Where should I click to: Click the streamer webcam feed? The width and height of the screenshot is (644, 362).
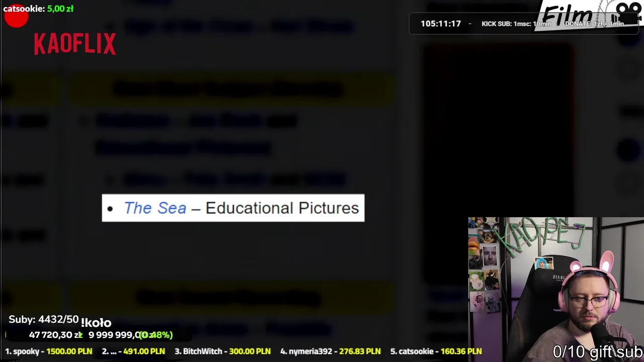point(556,290)
